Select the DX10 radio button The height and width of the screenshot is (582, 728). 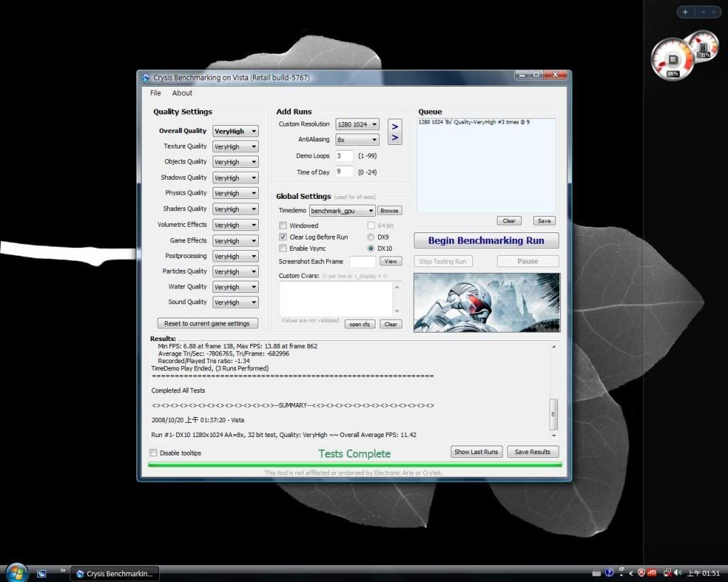pos(370,248)
